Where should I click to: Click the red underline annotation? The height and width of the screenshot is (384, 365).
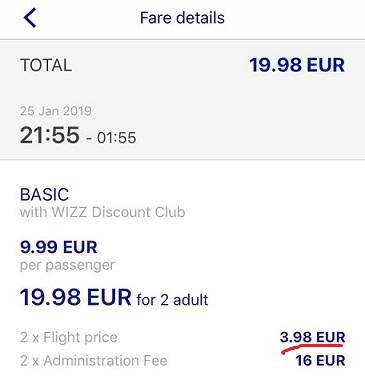click(x=312, y=349)
